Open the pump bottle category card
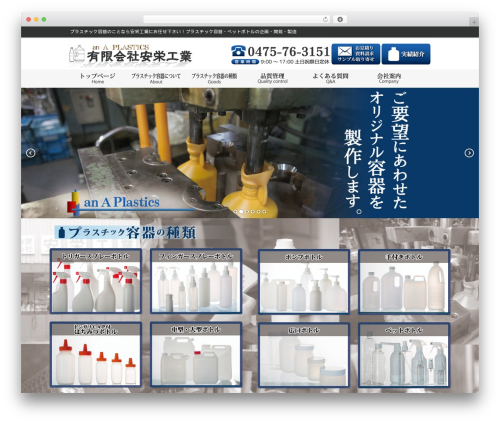Viewport: 500px width, 423px height. click(304, 282)
